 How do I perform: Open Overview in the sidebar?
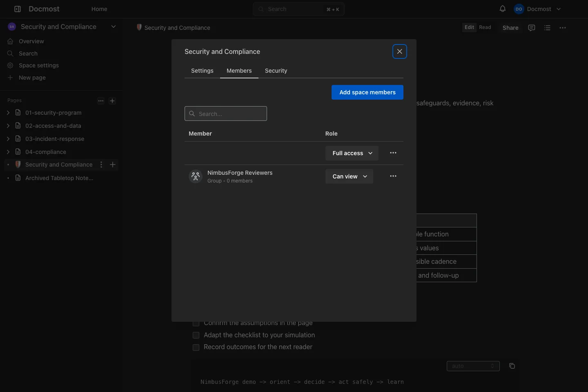(x=31, y=41)
